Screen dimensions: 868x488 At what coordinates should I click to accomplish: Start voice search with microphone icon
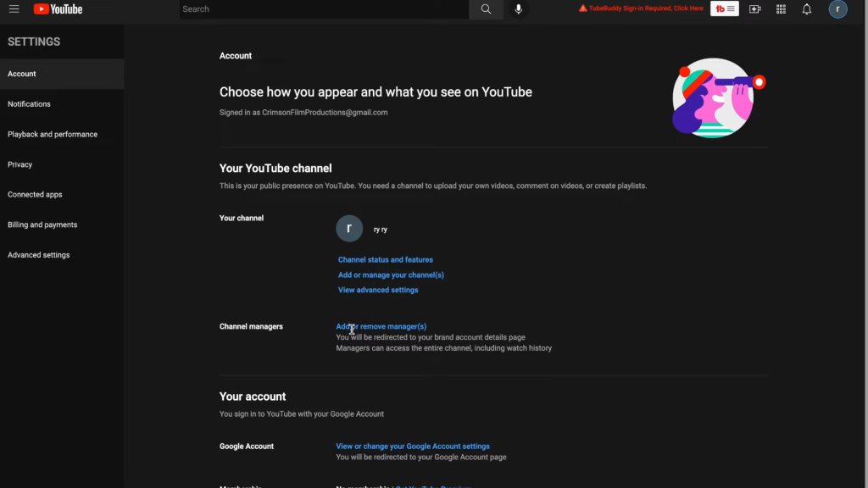[x=519, y=9]
